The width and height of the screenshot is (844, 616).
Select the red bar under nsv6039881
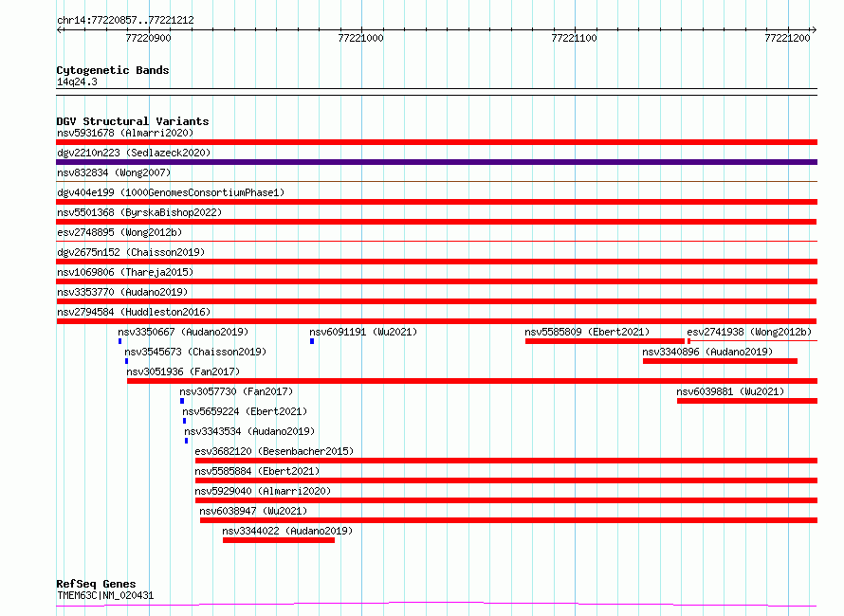pyautogui.click(x=747, y=401)
